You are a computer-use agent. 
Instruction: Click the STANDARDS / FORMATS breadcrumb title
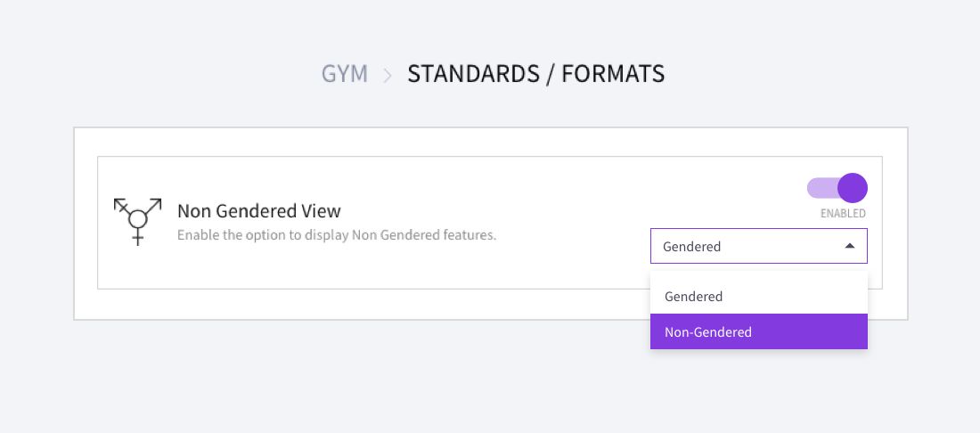tap(535, 74)
